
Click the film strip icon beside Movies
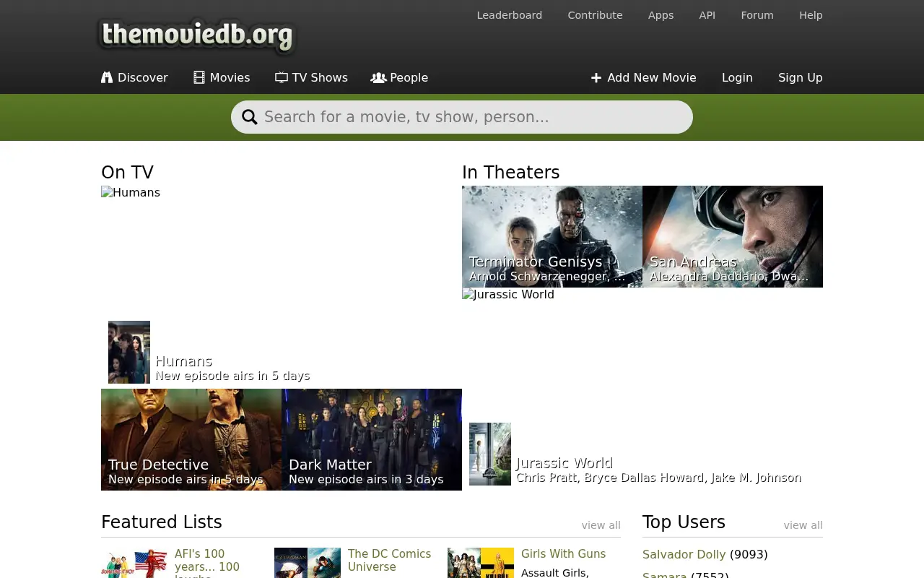pyautogui.click(x=199, y=77)
